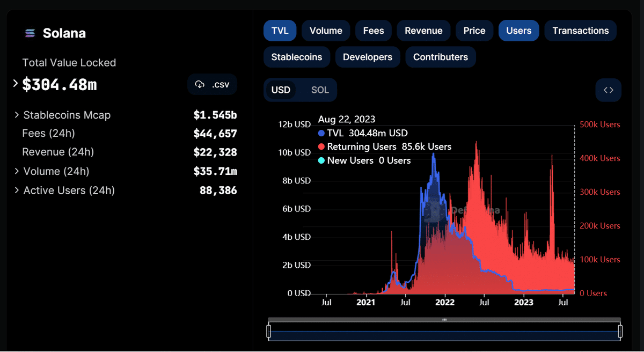Turn on the Contributers chart metric
The image size is (644, 352).
(441, 57)
